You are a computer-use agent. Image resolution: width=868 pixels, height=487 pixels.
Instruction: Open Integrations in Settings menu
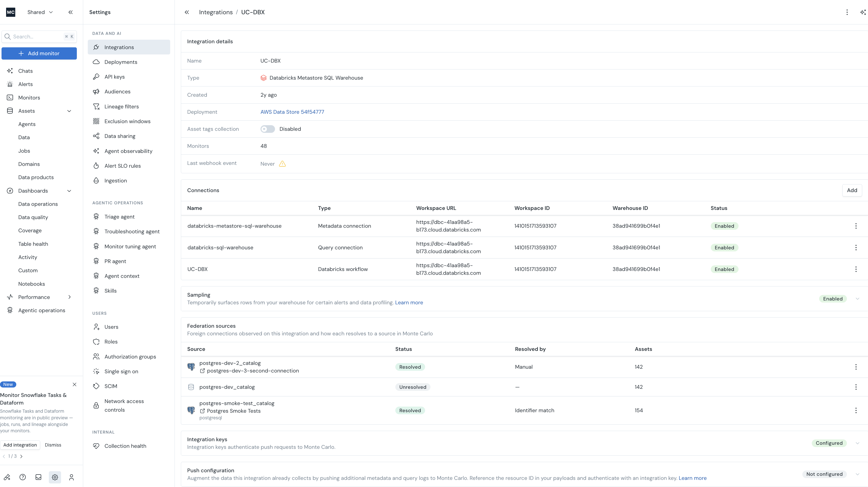pos(129,47)
